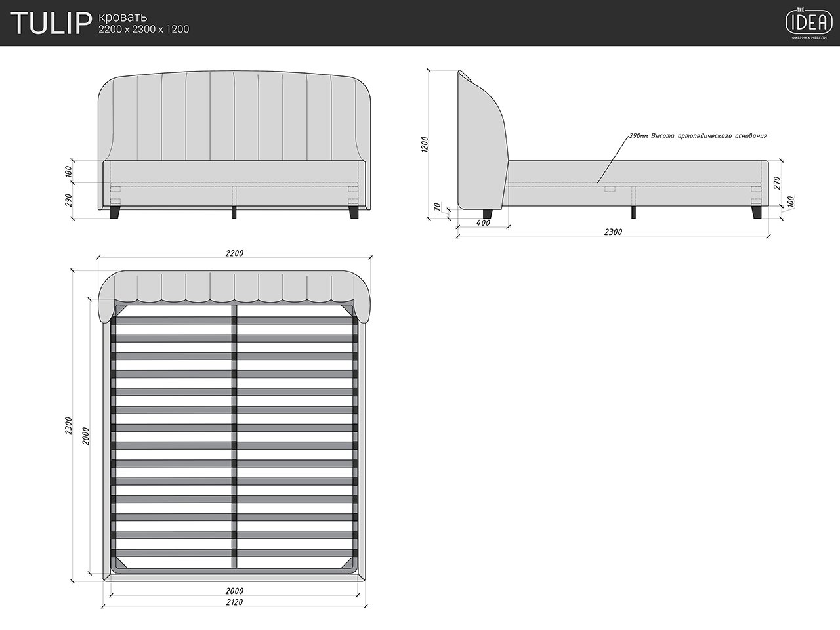Click the word 'кровать' in the header
The image size is (840, 630).
[122, 16]
